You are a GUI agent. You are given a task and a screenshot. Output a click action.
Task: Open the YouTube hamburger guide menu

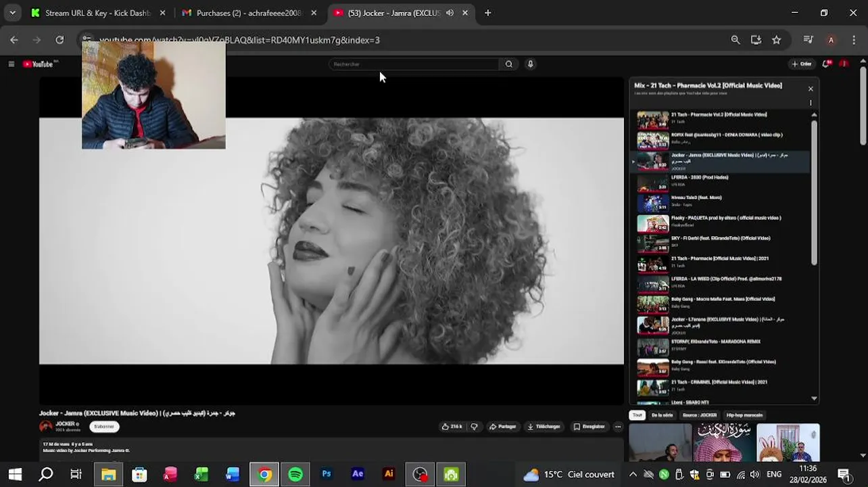[x=11, y=64]
